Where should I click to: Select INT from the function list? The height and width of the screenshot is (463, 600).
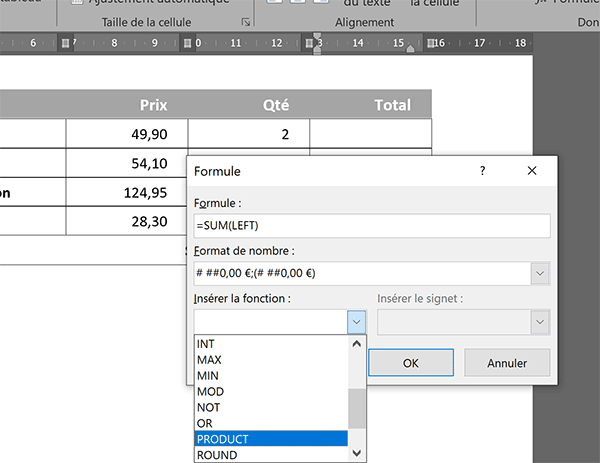click(x=271, y=344)
